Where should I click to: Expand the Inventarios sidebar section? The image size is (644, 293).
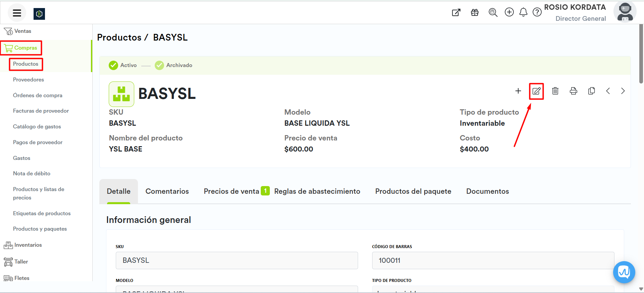pos(28,245)
